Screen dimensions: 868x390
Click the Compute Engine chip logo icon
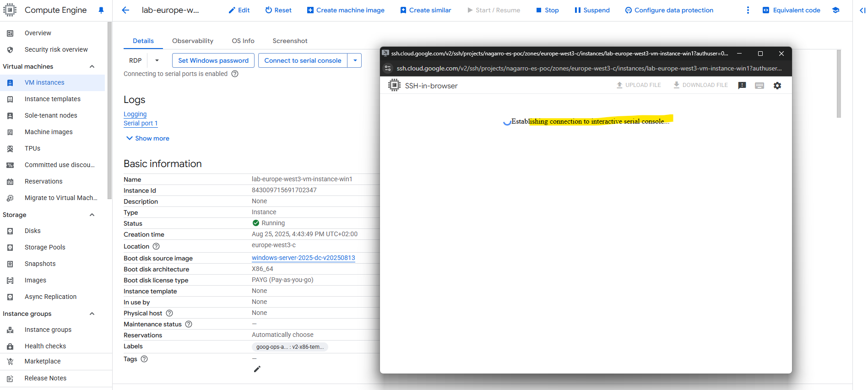point(10,10)
